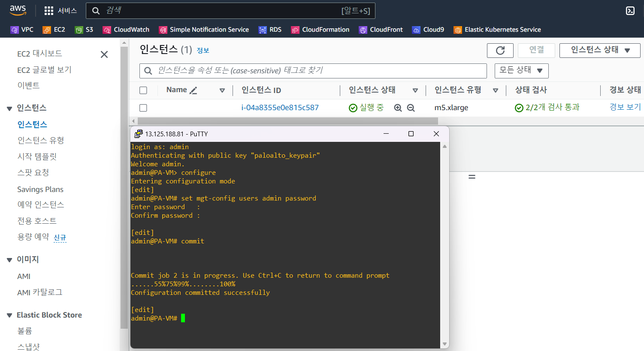Open 스팟 요청 in sidebar
Viewport: 644px width, 351px height.
point(33,173)
